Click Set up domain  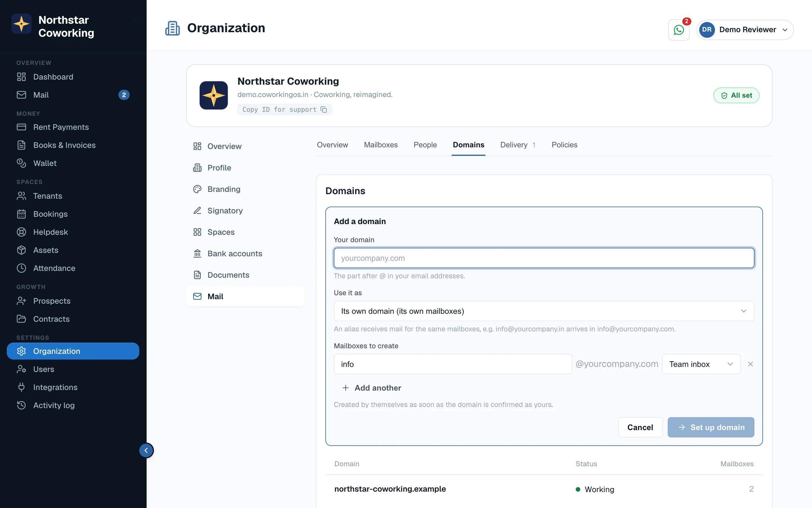[711, 427]
